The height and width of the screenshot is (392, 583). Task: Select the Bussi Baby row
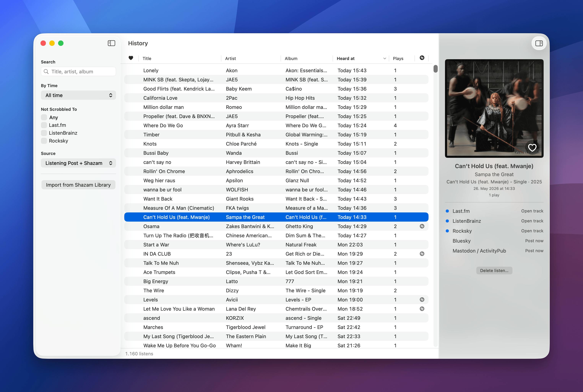[x=276, y=153]
